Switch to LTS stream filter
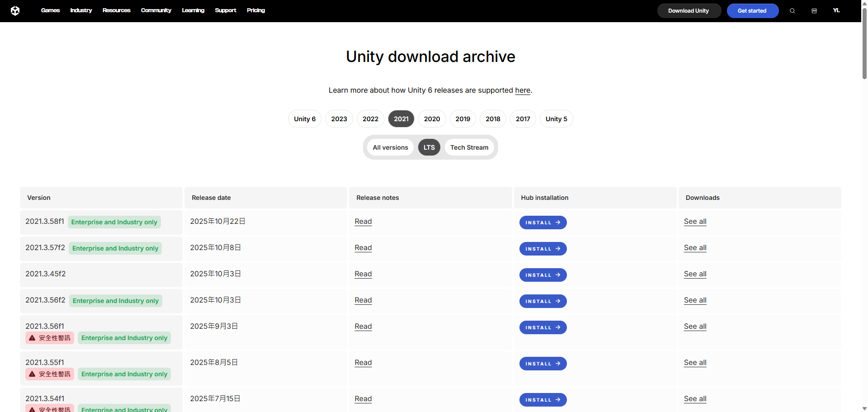The image size is (868, 412). click(x=429, y=147)
